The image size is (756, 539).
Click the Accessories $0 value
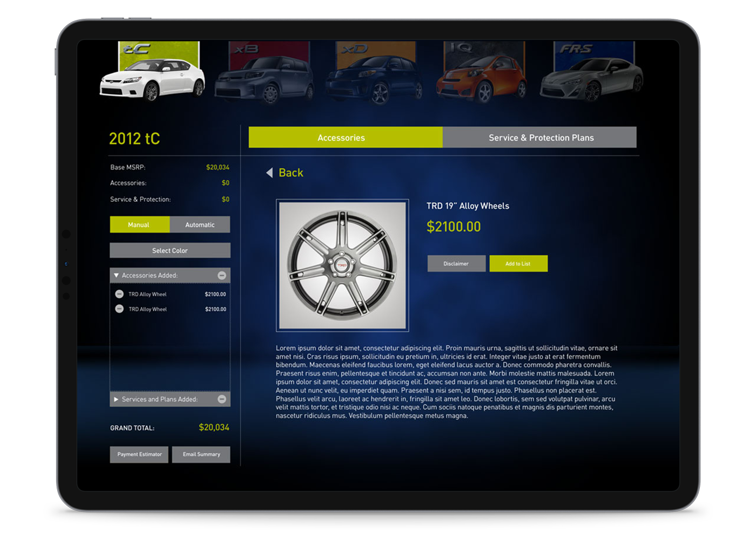[x=226, y=183]
